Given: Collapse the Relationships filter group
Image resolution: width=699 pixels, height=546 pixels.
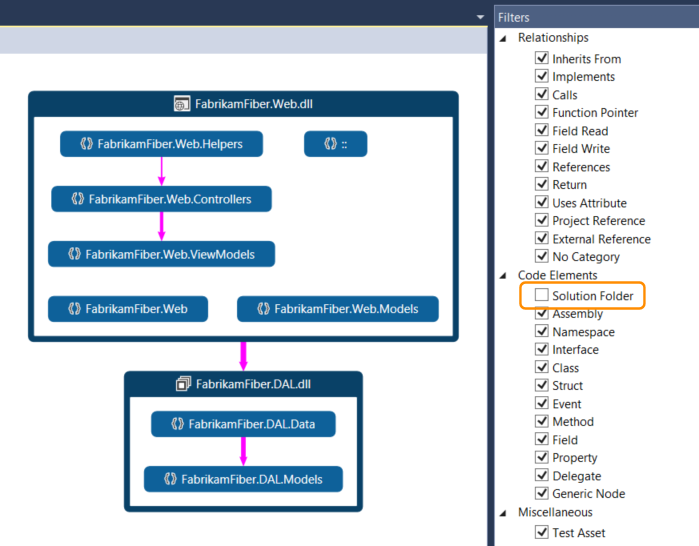Looking at the screenshot, I should coord(504,38).
